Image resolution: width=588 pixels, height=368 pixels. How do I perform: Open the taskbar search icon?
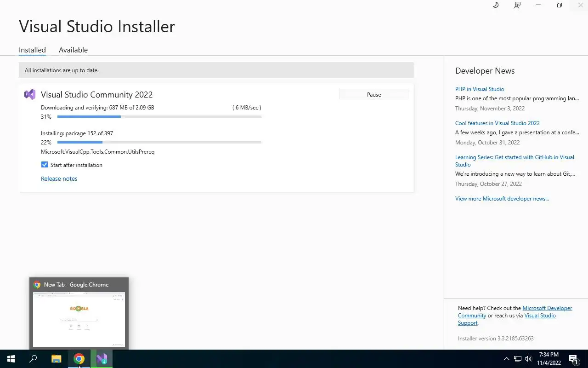click(33, 359)
